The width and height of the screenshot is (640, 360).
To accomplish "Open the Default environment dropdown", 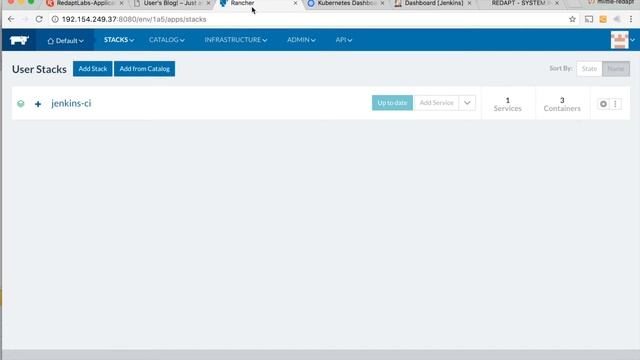I will point(65,40).
